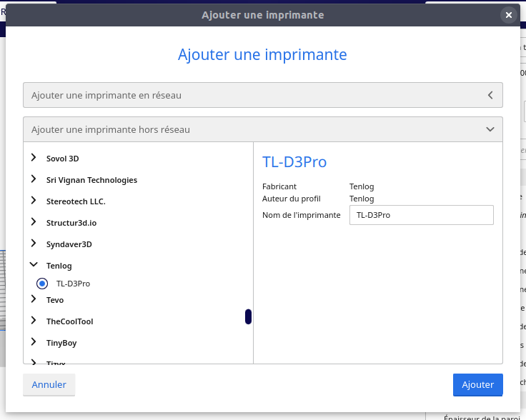Click the Syndaver3D label
The height and width of the screenshot is (420, 526).
(x=69, y=244)
